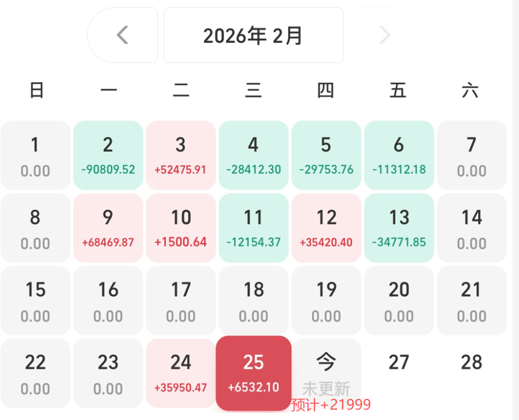Open the day 9 cell with +68469.87
Image resolution: width=519 pixels, height=420 pixels.
pyautogui.click(x=108, y=228)
